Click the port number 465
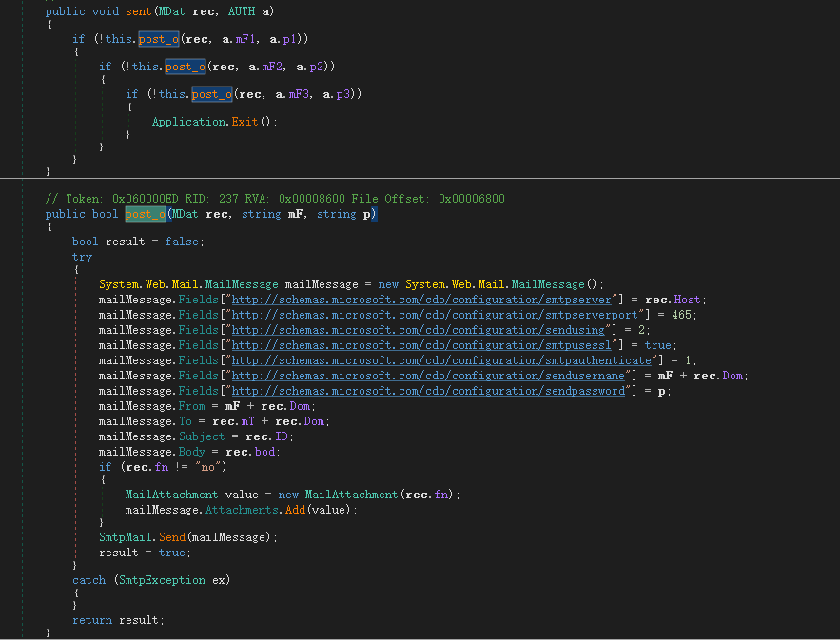This screenshot has height=640, width=840. click(681, 315)
